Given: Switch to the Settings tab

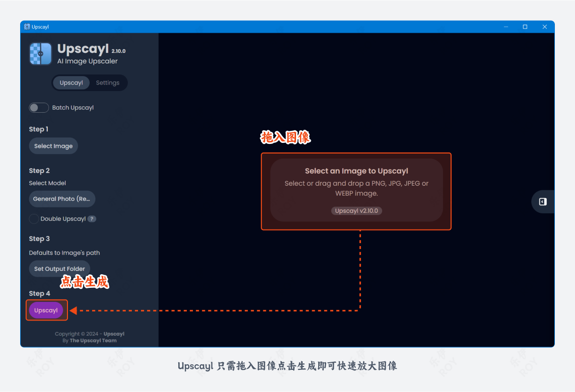Looking at the screenshot, I should point(107,83).
